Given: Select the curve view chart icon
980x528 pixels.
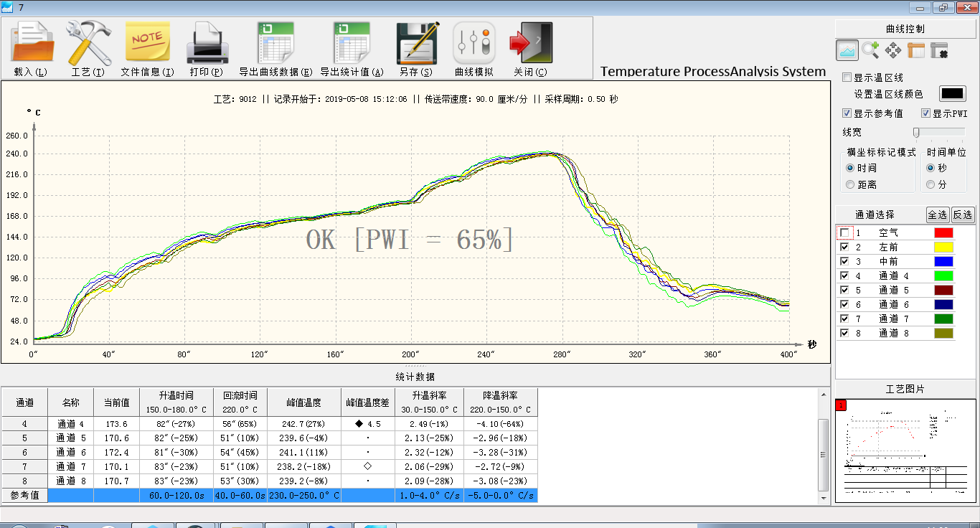Looking at the screenshot, I should (847, 50).
